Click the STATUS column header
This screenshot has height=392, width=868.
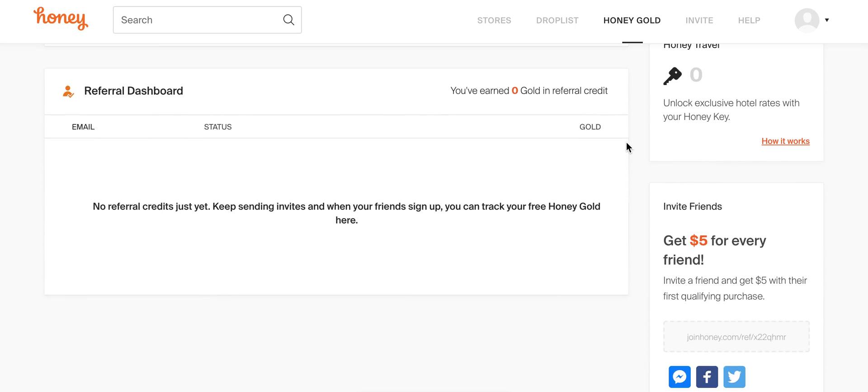(x=218, y=127)
